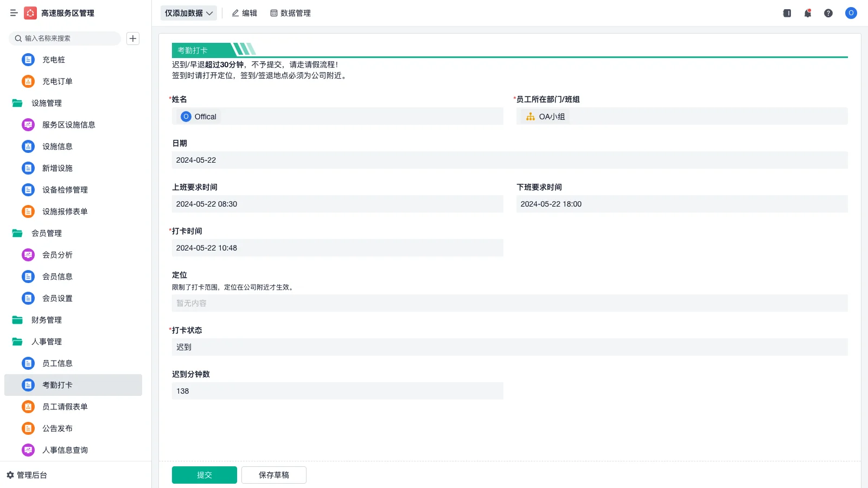Viewport: 868px width, 488px height.
Task: 点击右上角蓝色用户头像
Action: pos(851,13)
